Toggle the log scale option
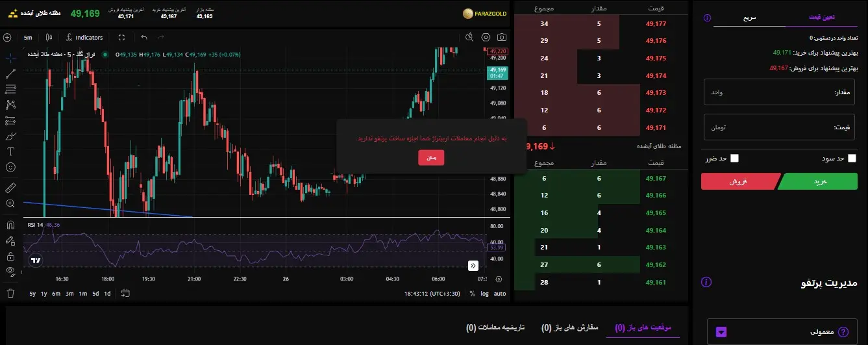Image resolution: width=868 pixels, height=345 pixels. click(x=484, y=294)
